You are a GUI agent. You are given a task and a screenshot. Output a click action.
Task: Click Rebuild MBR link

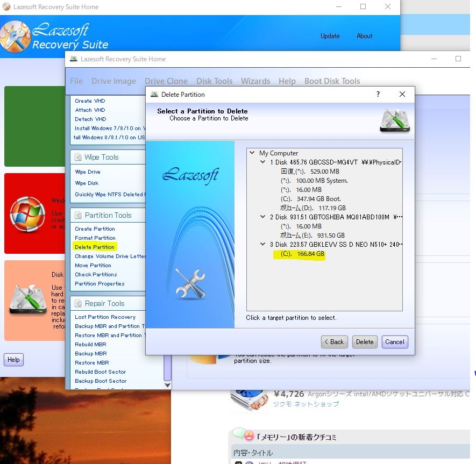pyautogui.click(x=90, y=345)
